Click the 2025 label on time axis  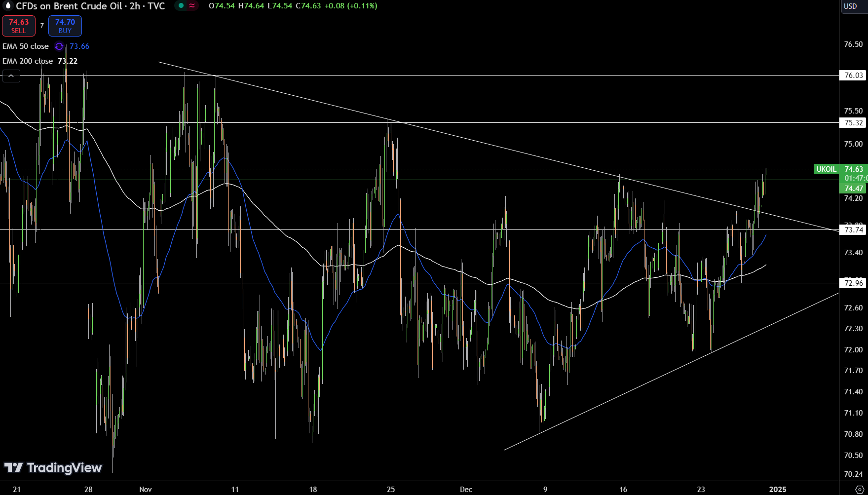(x=778, y=490)
